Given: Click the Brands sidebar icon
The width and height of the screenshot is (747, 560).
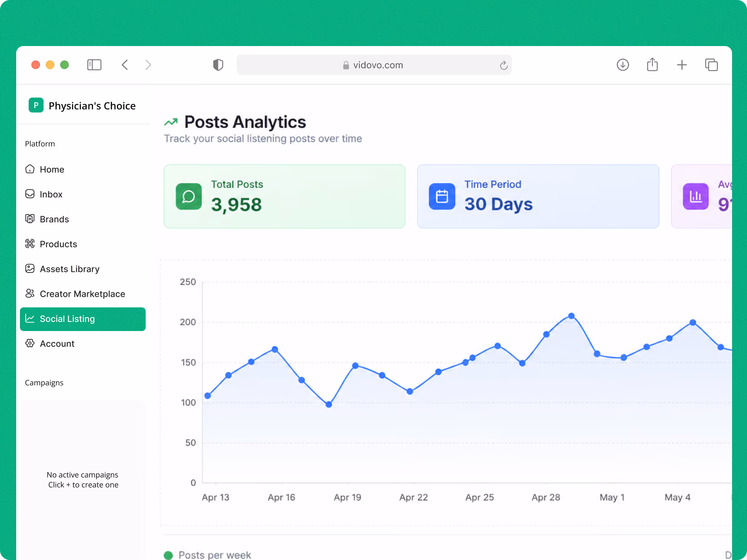Looking at the screenshot, I should [30, 219].
